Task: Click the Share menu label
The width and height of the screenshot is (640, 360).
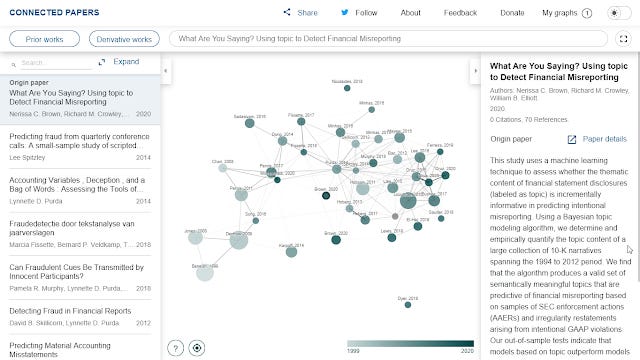Action: coord(307,13)
